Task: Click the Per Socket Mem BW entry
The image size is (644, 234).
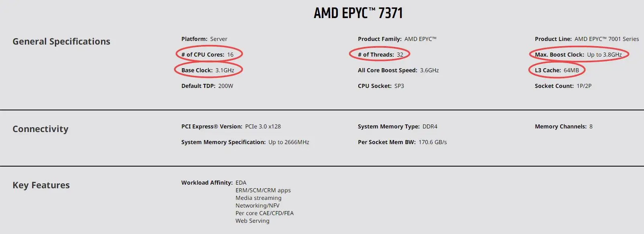Action: pos(402,142)
